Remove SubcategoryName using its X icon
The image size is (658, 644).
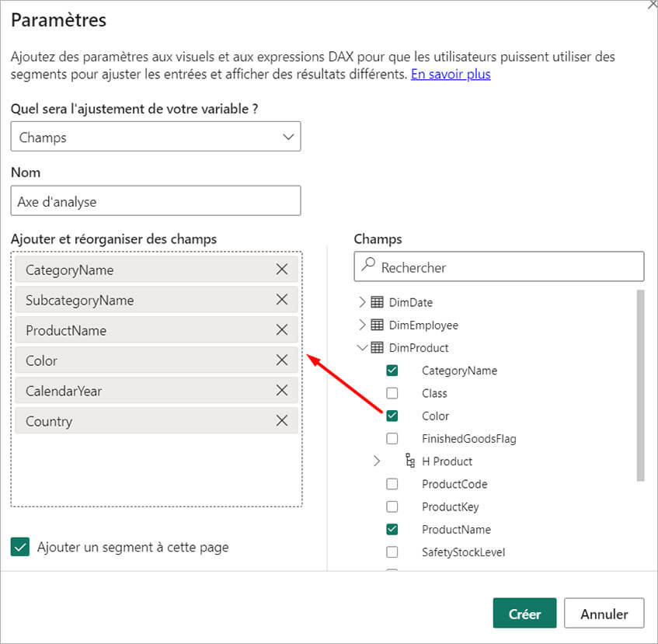click(283, 300)
